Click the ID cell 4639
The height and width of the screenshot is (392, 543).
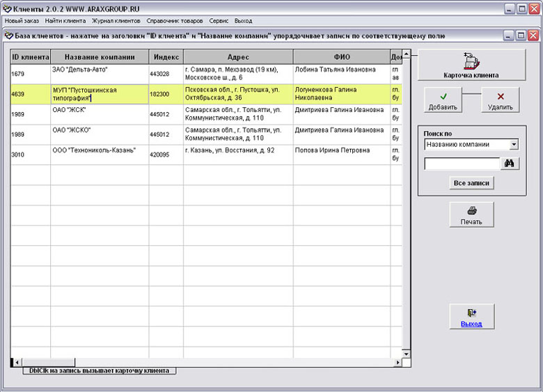tap(31, 94)
